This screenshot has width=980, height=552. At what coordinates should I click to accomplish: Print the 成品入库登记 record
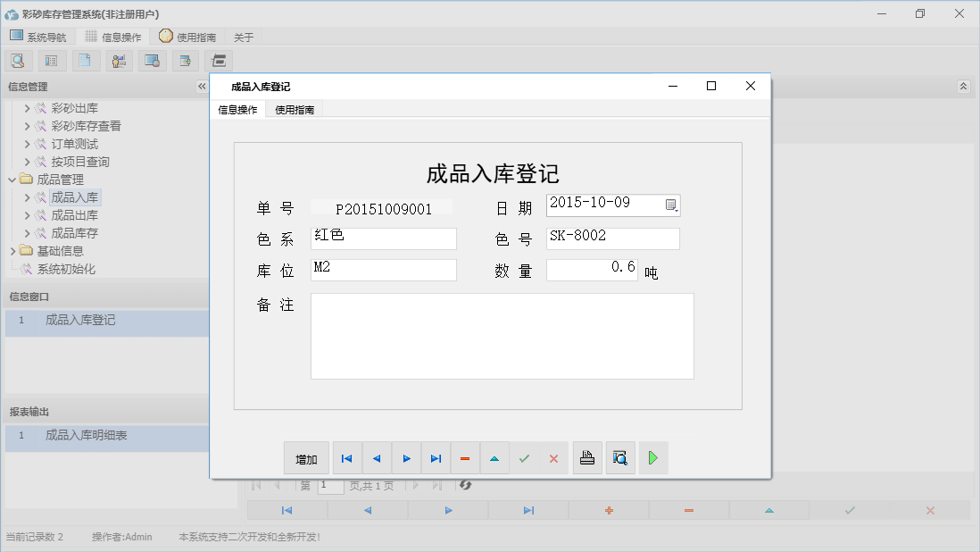click(x=587, y=457)
